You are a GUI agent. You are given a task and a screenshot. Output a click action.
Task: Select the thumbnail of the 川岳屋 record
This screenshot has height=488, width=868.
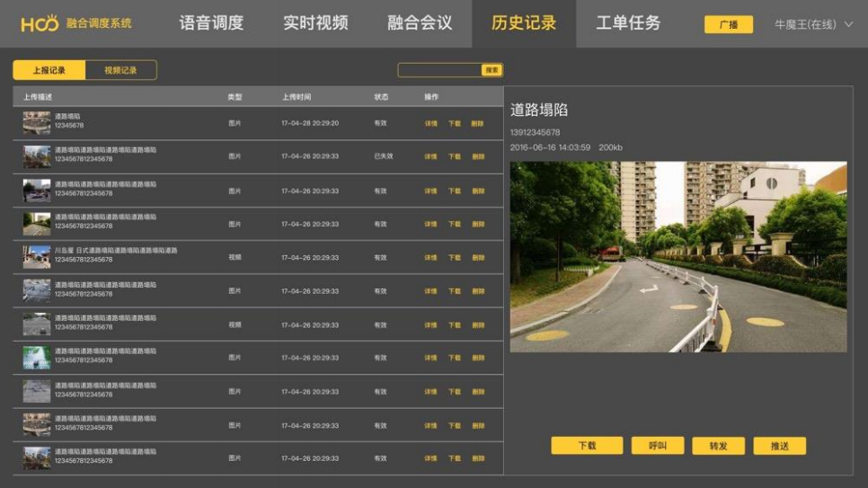tap(37, 257)
